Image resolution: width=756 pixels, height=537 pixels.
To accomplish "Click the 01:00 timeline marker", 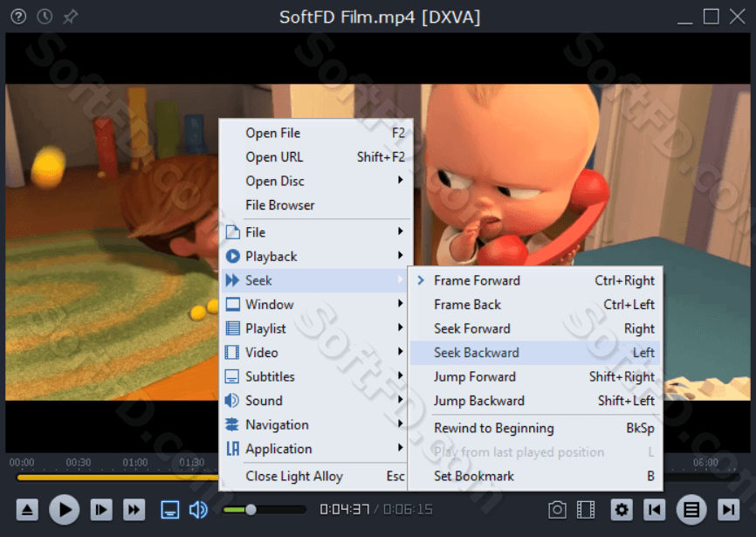I will point(135,462).
